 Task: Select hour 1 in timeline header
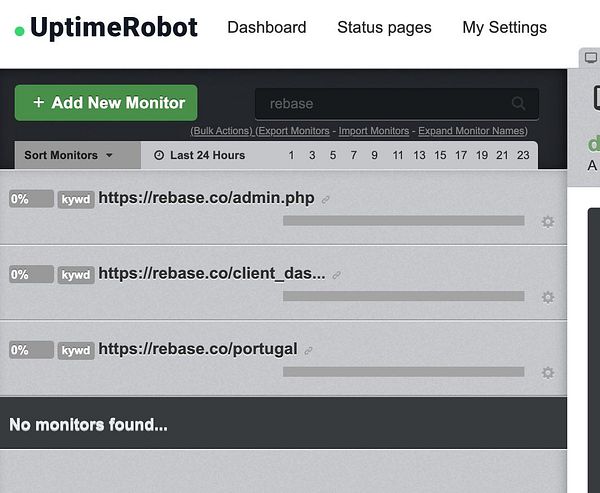(291, 155)
